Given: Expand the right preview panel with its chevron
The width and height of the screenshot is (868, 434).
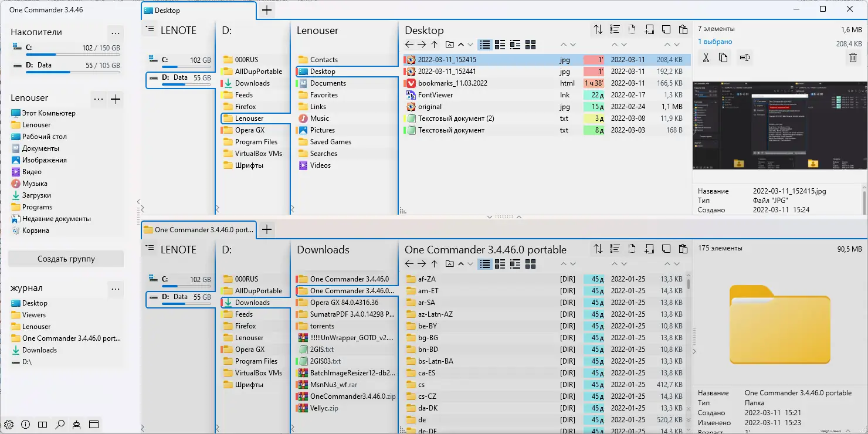Looking at the screenshot, I should (694, 351).
